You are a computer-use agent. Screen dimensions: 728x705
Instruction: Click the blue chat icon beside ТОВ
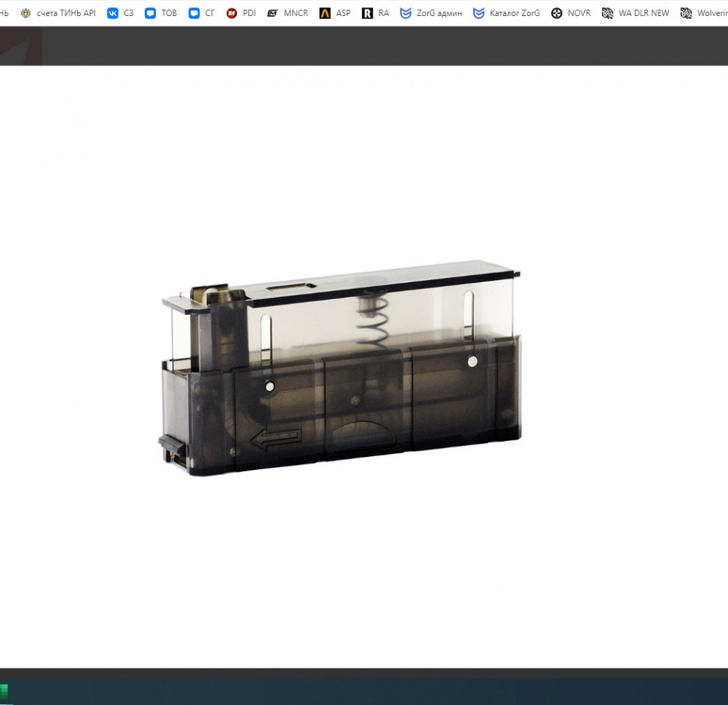[150, 13]
